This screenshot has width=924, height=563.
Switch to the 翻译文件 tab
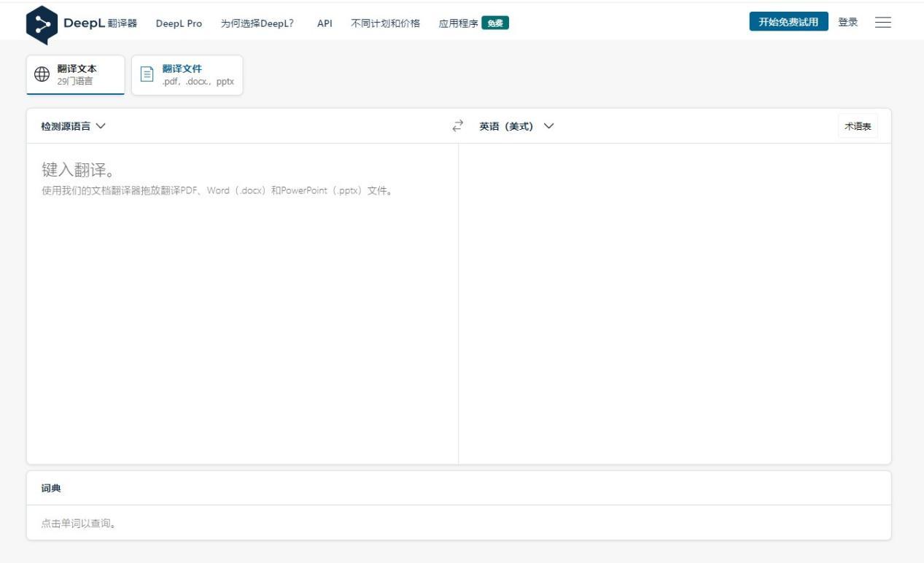187,74
